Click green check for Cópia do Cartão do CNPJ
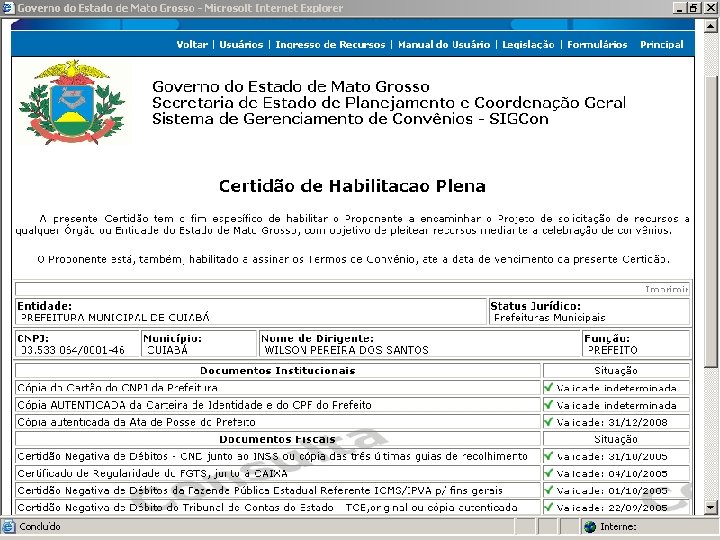 tap(548, 387)
